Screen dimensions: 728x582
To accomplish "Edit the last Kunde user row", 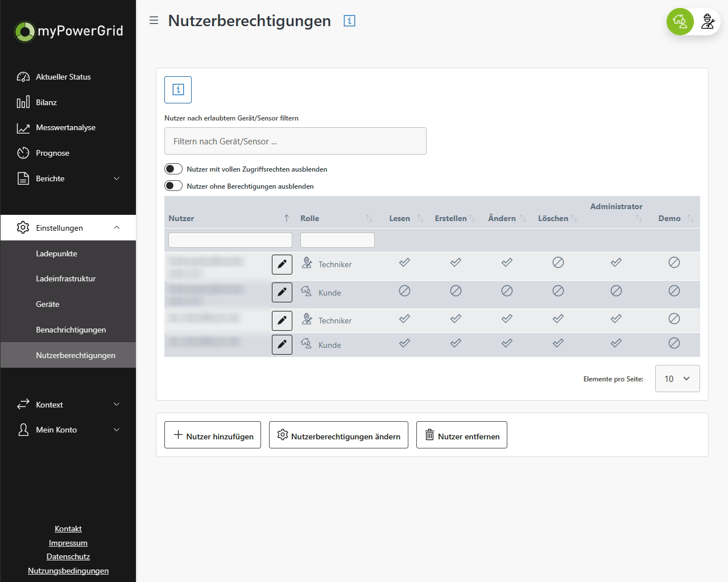I will tap(282, 344).
